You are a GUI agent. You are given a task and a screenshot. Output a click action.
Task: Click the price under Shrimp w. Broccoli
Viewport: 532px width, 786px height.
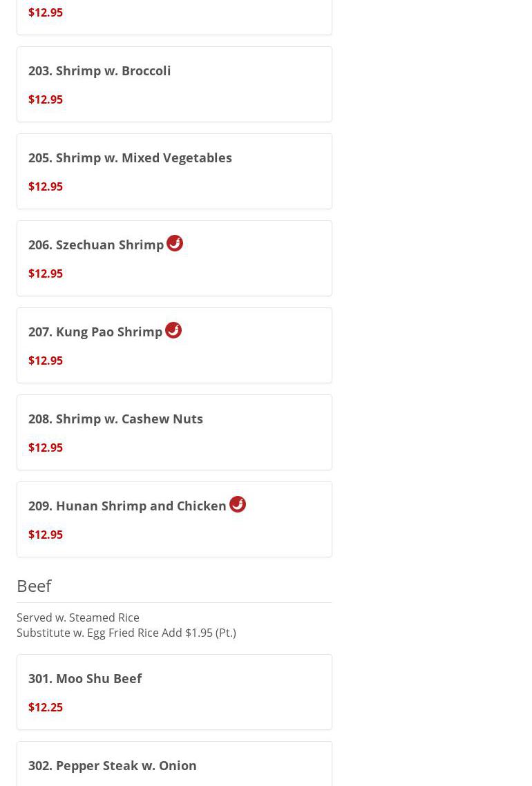tap(46, 99)
